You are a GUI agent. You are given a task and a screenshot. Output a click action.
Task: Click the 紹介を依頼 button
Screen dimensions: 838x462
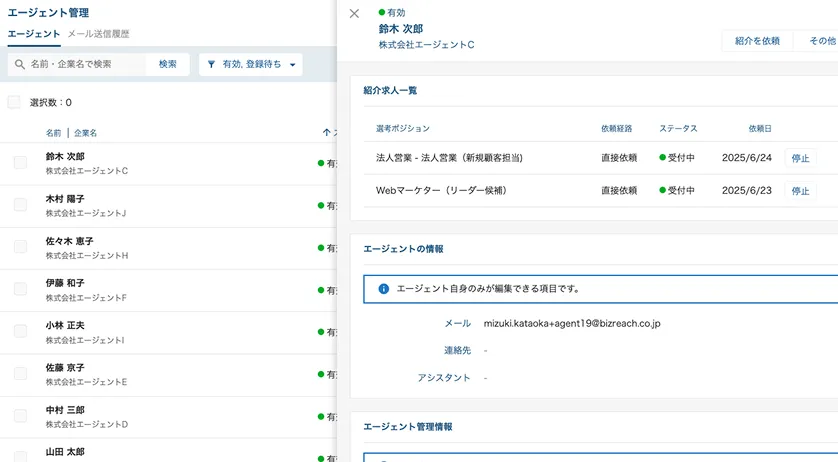757,41
